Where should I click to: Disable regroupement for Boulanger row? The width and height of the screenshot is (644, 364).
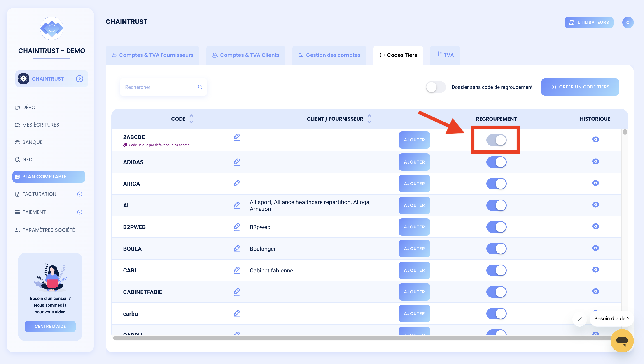496,249
